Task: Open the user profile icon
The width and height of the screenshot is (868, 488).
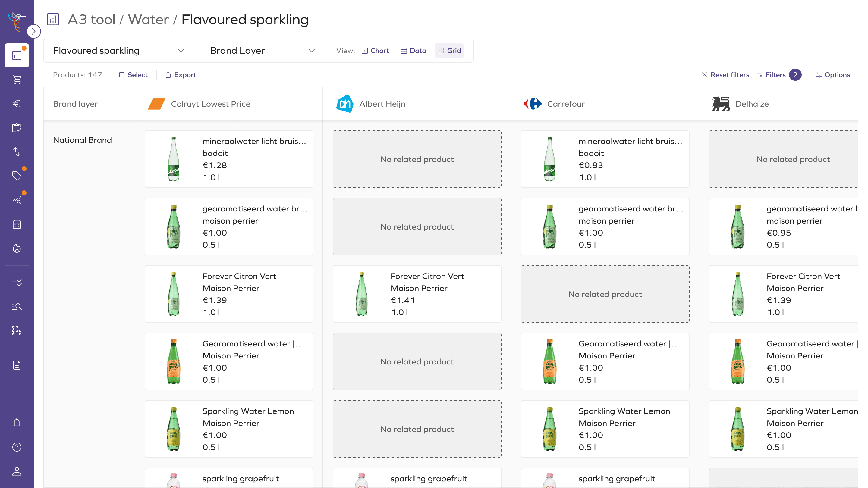Action: click(x=17, y=471)
